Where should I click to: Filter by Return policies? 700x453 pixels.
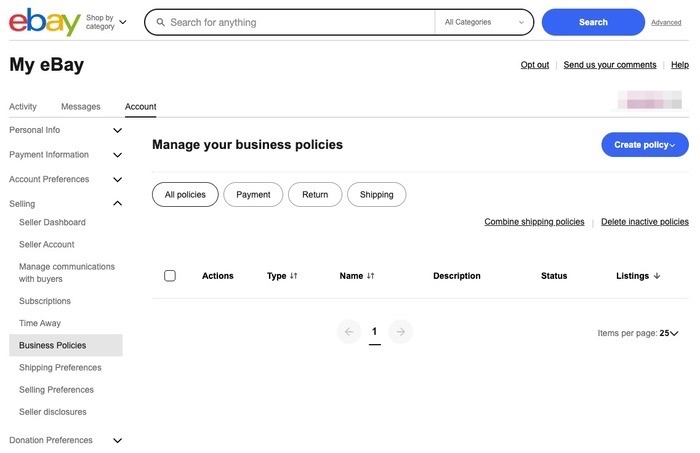point(315,195)
